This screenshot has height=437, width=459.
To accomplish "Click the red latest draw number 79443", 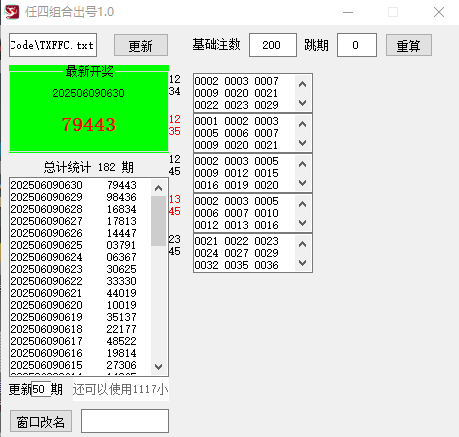I will click(89, 125).
